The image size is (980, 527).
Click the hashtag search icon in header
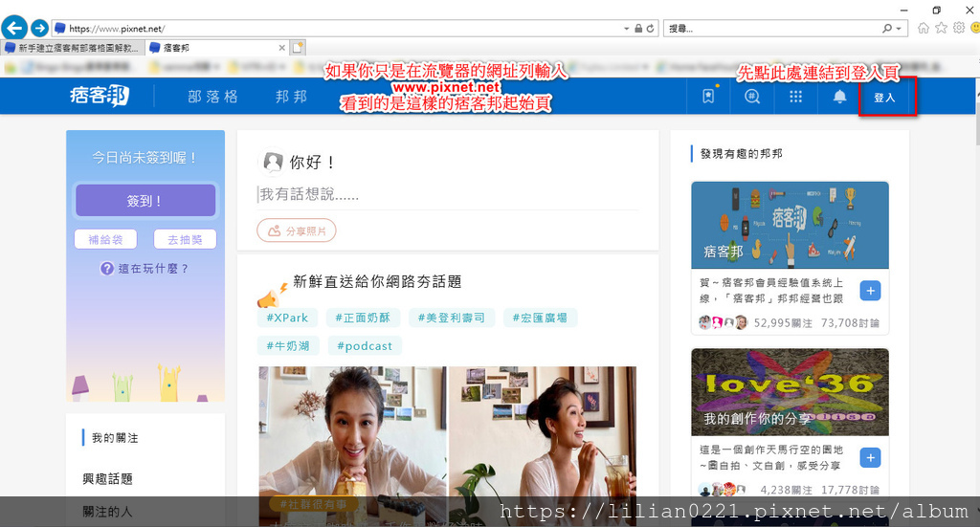[752, 97]
